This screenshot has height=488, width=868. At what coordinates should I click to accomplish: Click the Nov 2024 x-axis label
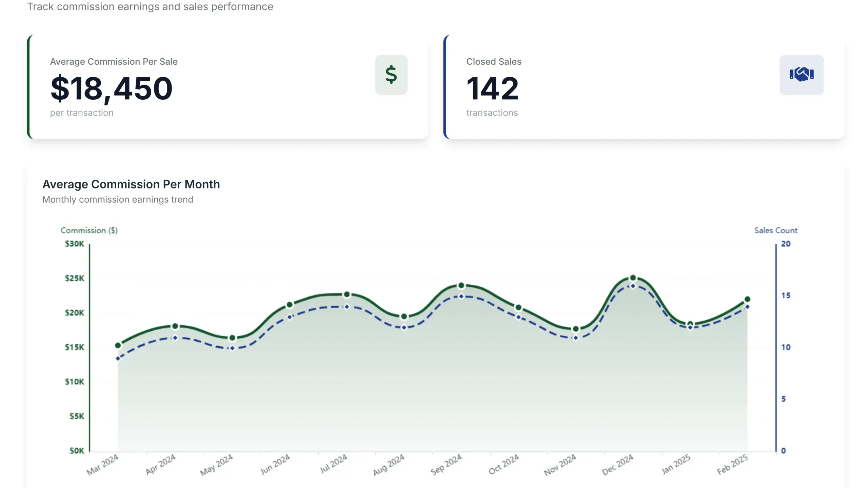tap(560, 465)
